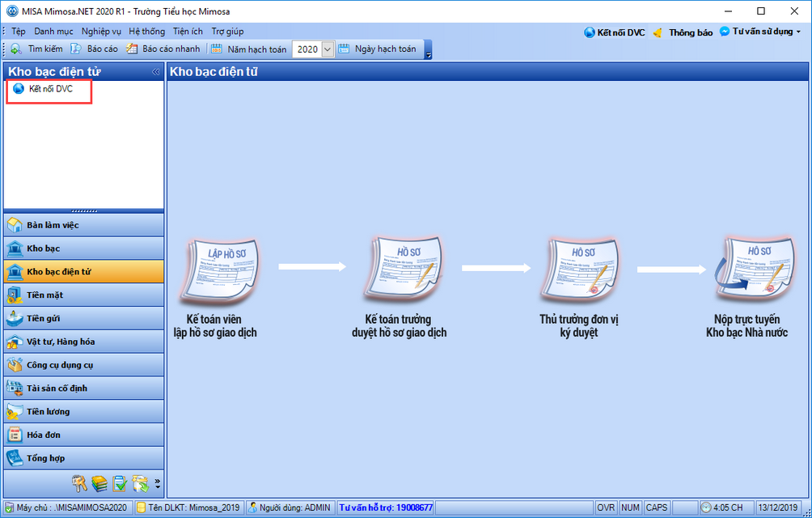Open the keys security icon in navigation footer
The width and height of the screenshot is (812, 518).
tap(79, 483)
